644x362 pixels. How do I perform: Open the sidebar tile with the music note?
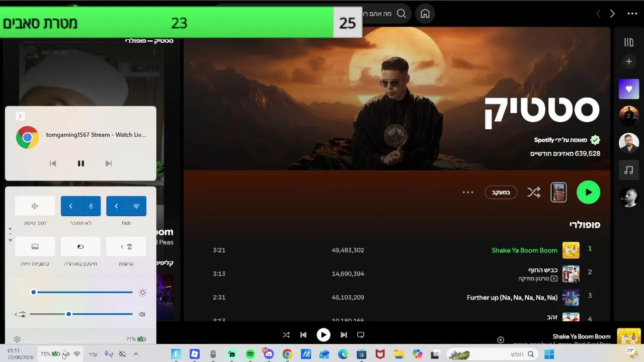[629, 170]
